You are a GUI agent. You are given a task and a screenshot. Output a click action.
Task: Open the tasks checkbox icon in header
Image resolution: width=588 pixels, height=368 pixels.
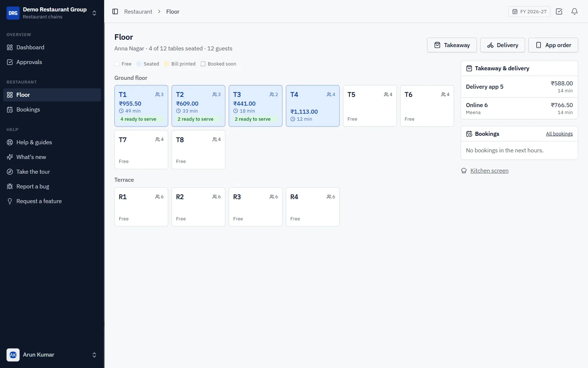click(559, 11)
